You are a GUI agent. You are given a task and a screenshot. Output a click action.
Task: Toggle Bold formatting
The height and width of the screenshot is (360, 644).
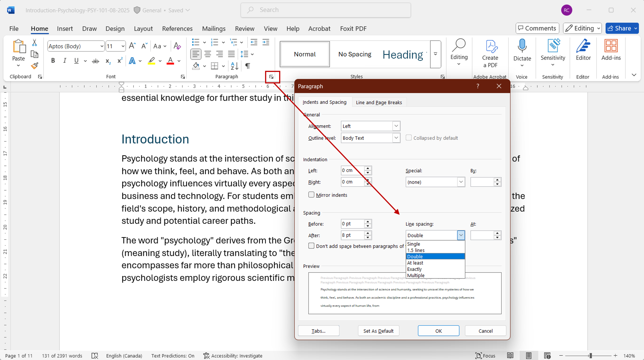[x=53, y=61]
